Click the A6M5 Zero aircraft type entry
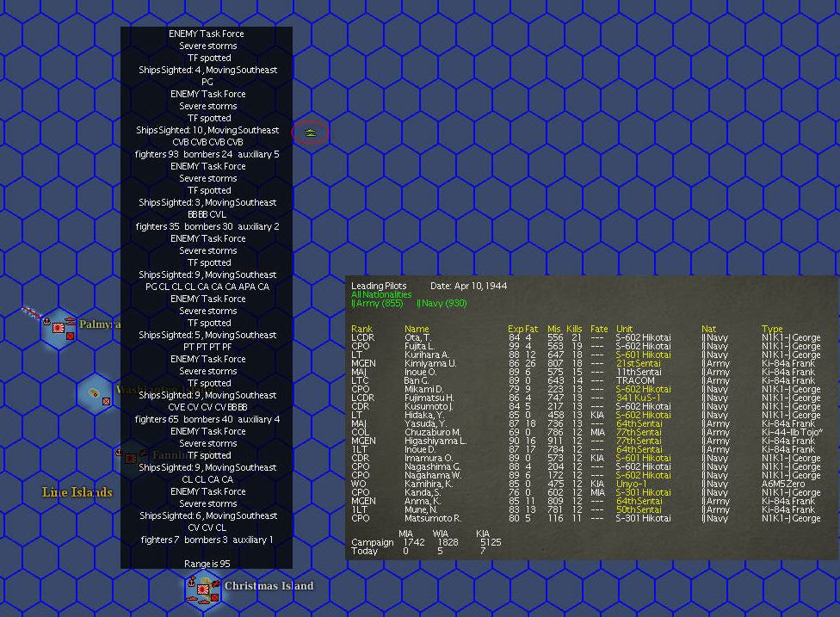 tap(783, 484)
